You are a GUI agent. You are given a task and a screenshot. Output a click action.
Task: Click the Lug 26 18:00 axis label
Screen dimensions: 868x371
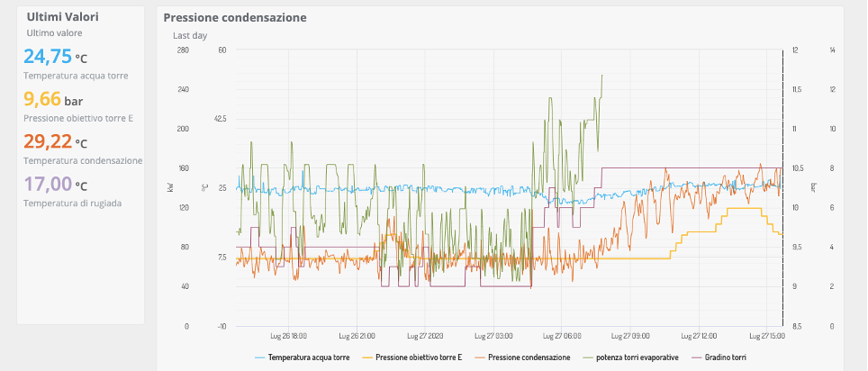[288, 336]
